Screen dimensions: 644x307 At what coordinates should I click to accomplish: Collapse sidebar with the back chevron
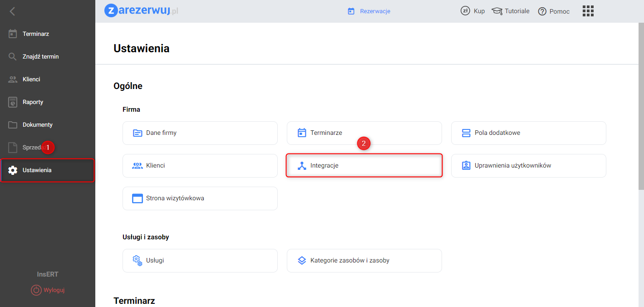12,11
